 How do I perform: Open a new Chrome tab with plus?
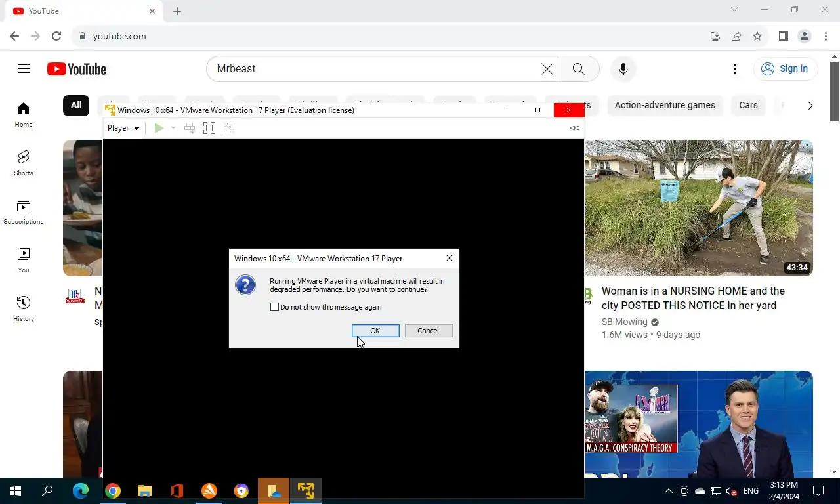[x=177, y=11]
